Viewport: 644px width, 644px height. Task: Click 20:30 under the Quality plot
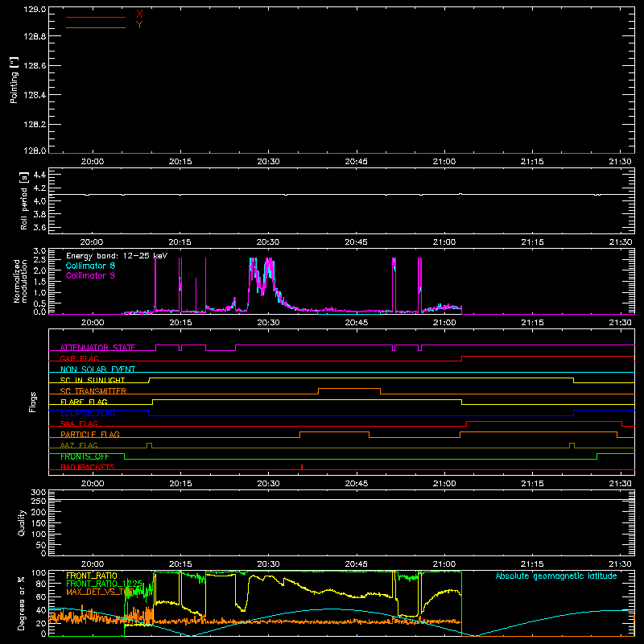268,564
